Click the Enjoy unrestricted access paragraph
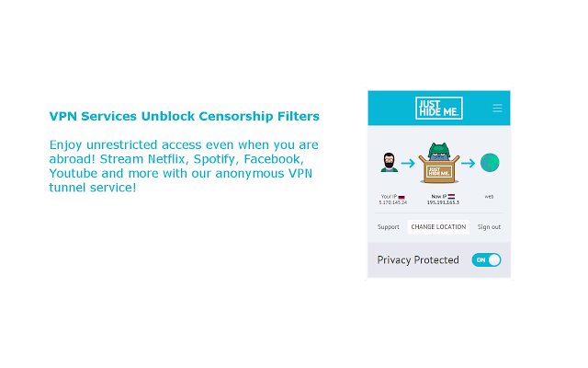 coord(184,166)
